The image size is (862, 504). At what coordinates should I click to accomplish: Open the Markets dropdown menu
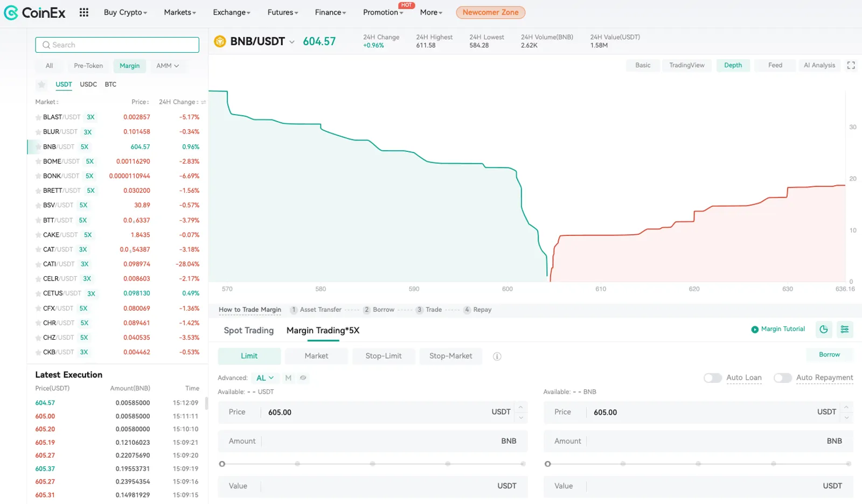180,12
